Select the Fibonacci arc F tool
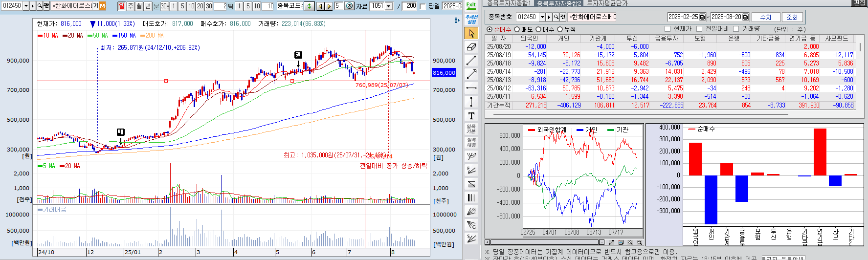 point(471,170)
